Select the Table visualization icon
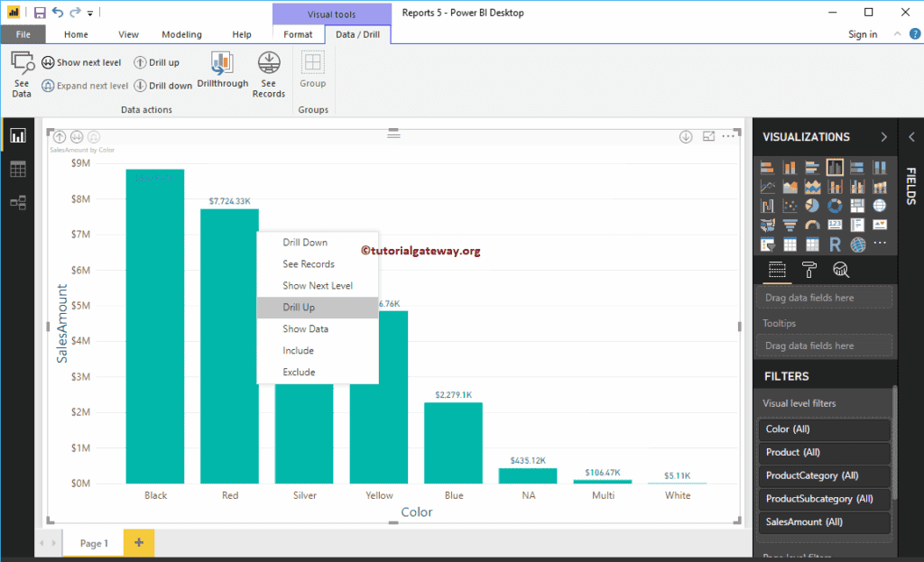Viewport: 924px width, 562px height. 791,245
